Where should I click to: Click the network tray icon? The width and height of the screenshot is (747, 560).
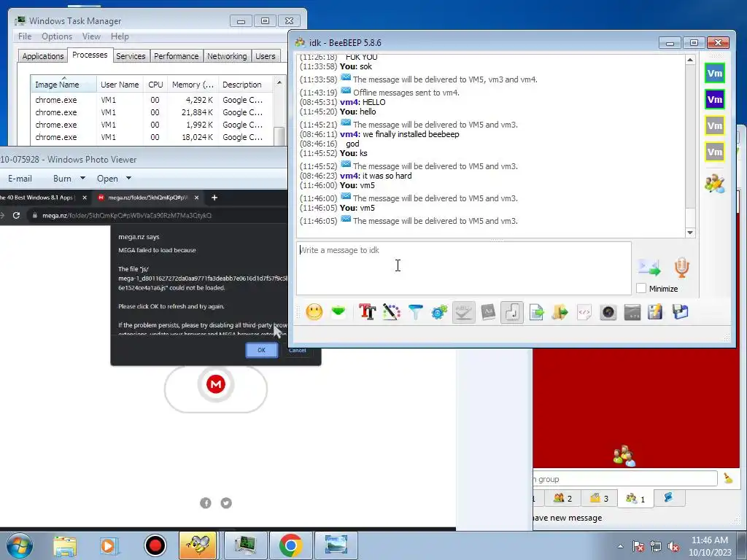click(656, 547)
